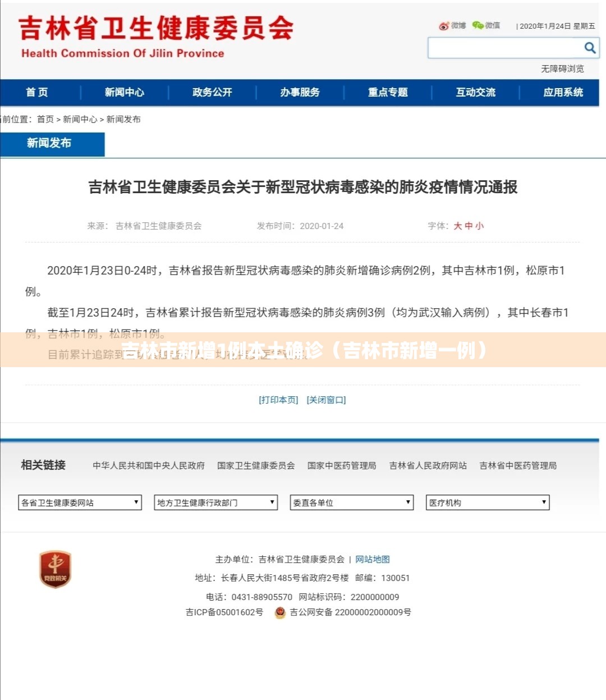Image resolution: width=606 pixels, height=700 pixels.
Task: Expand the 地方卫生健康行政部门 dropdown
Action: 216,502
